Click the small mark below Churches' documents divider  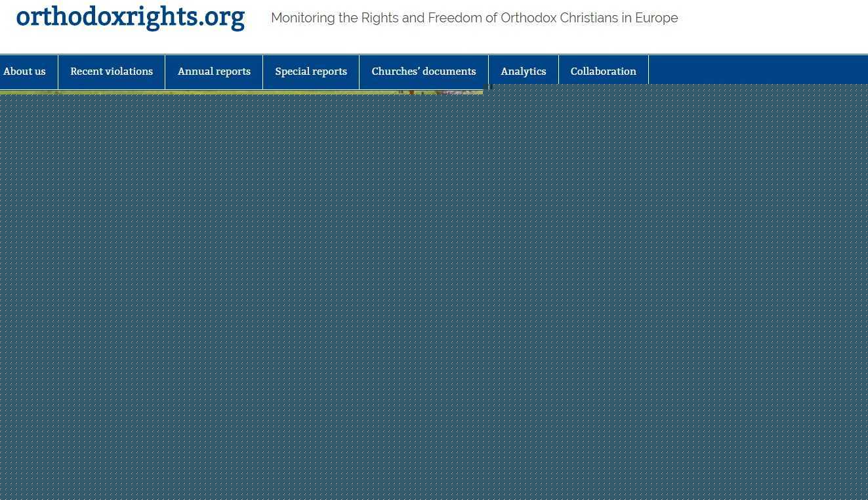490,87
